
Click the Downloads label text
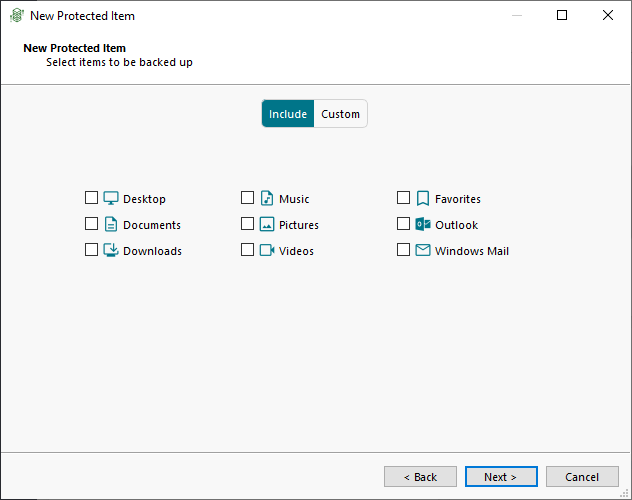click(152, 251)
